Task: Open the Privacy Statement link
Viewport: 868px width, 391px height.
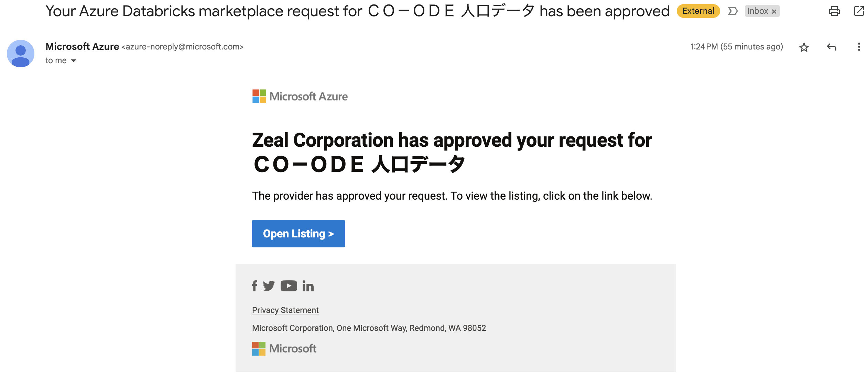Action: coord(285,310)
